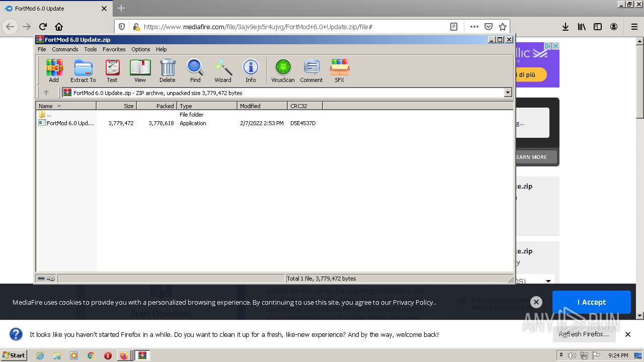Screen dimensions: 644x362
Task: Sort file list by CRC32 column
Action: [x=305, y=106]
